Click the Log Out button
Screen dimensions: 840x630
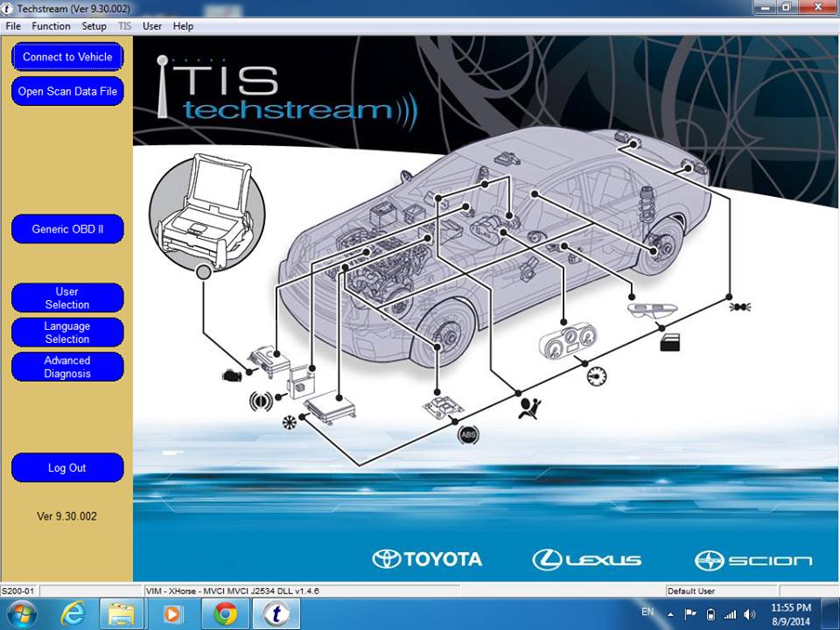(67, 467)
